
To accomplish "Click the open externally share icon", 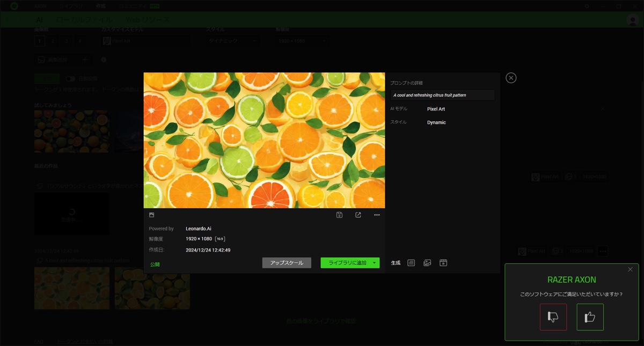I will 358,215.
